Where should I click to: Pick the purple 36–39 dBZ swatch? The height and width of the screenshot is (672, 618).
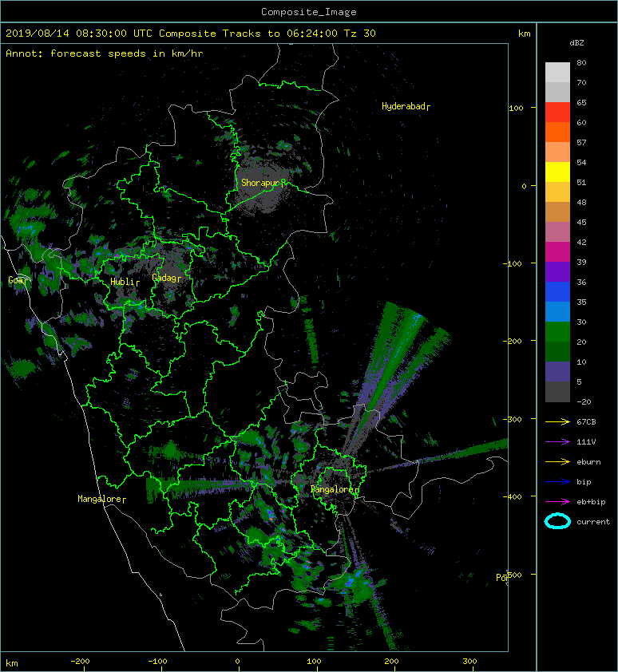tap(557, 271)
